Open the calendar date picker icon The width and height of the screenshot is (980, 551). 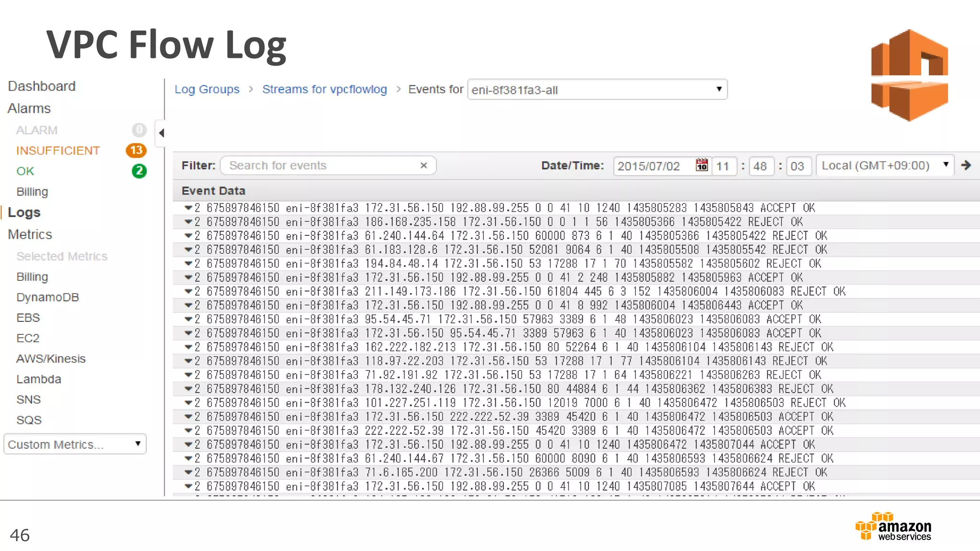[702, 165]
